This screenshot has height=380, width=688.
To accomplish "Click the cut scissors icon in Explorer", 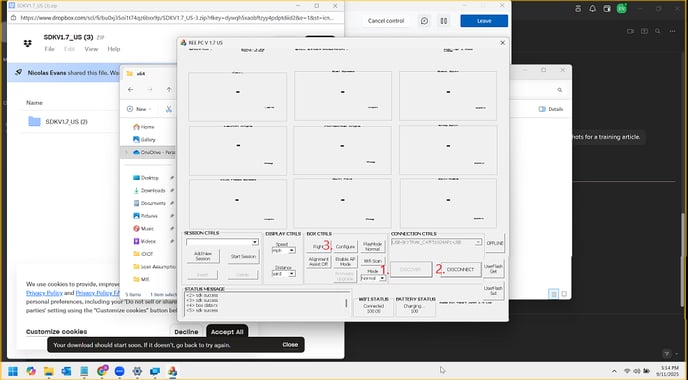I will click(x=168, y=109).
